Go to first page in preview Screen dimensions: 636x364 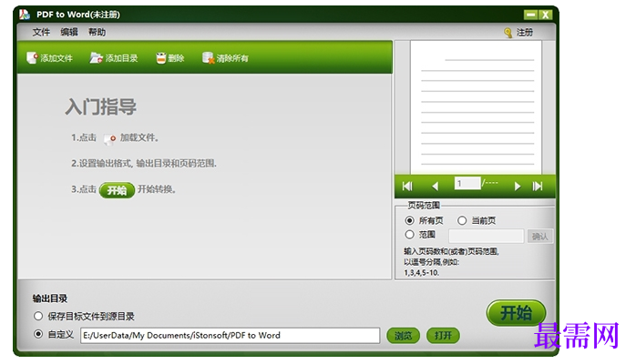pyautogui.click(x=407, y=186)
